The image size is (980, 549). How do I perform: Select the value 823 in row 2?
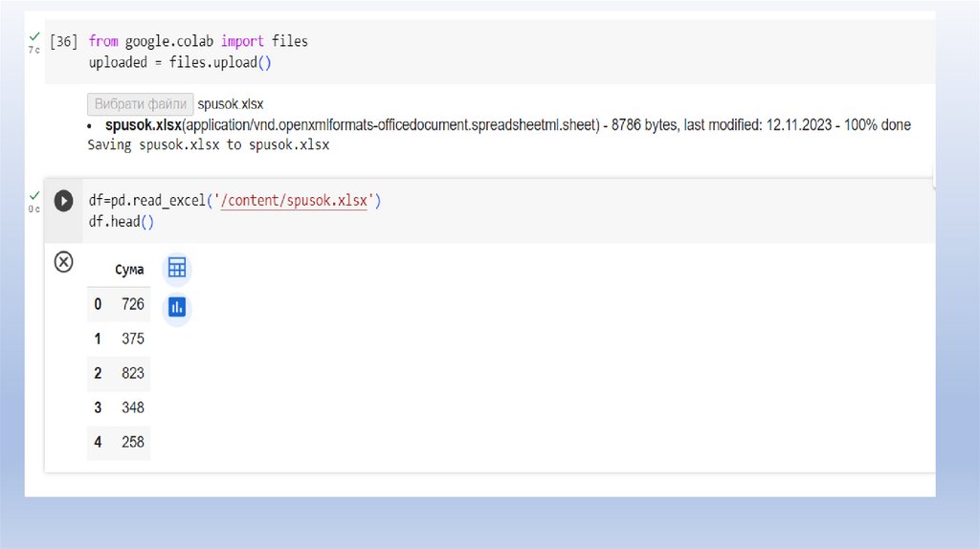(132, 373)
